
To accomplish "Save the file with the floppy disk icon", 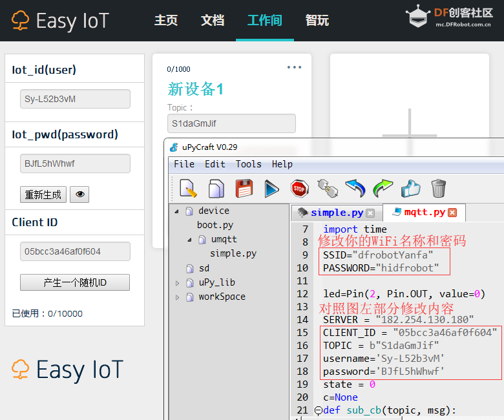I will [244, 188].
